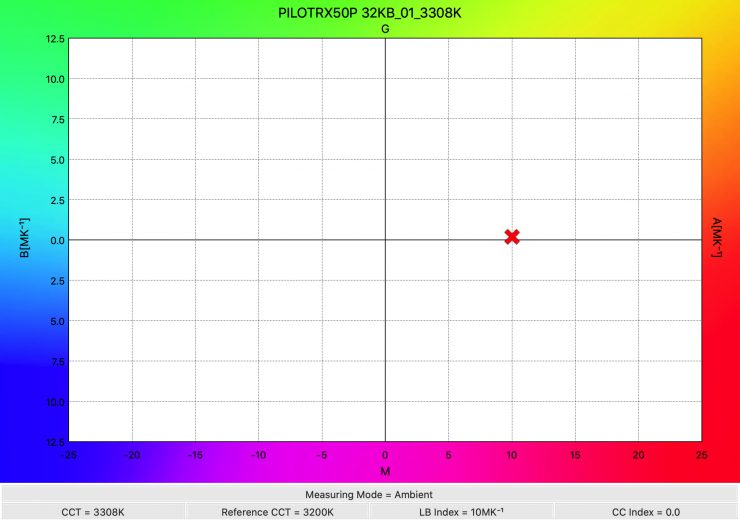Click the chart origin where axes cross

point(385,240)
